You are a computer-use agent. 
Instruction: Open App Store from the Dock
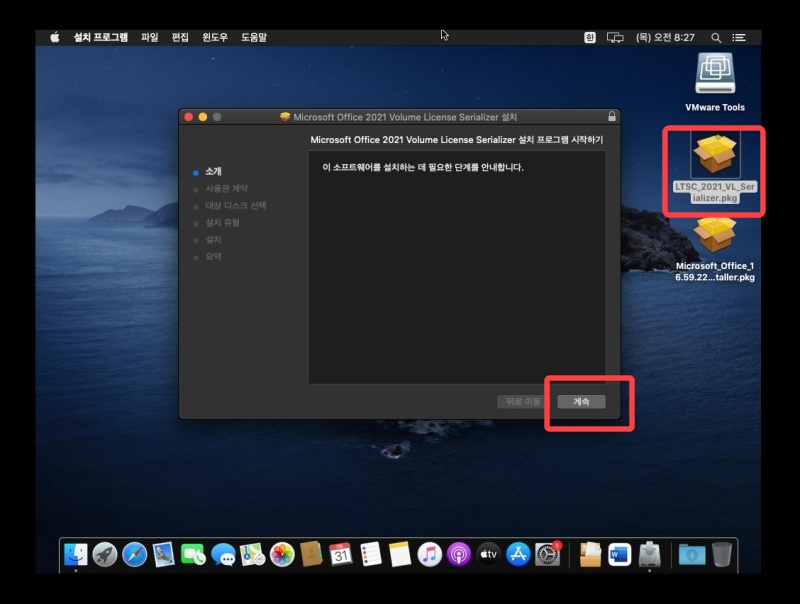[x=518, y=554]
